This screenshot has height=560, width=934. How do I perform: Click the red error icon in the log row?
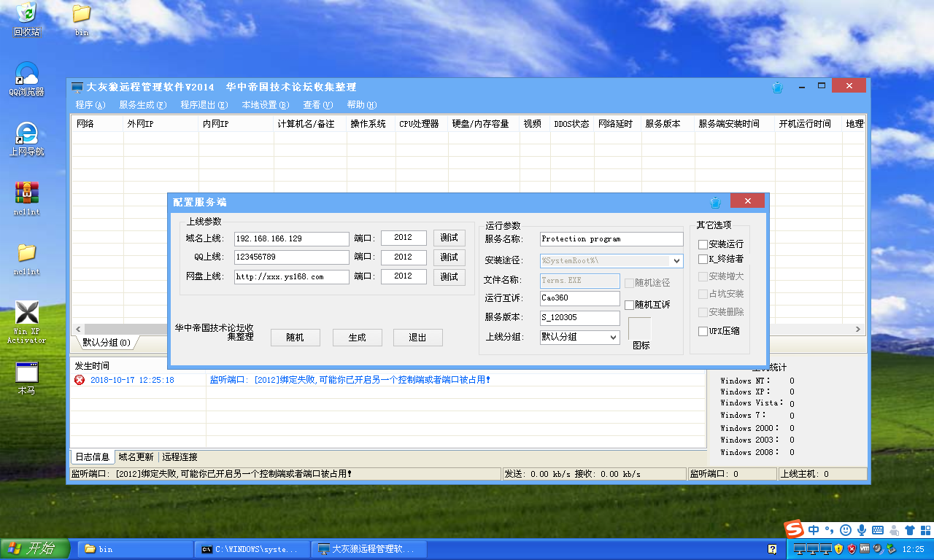coord(80,380)
